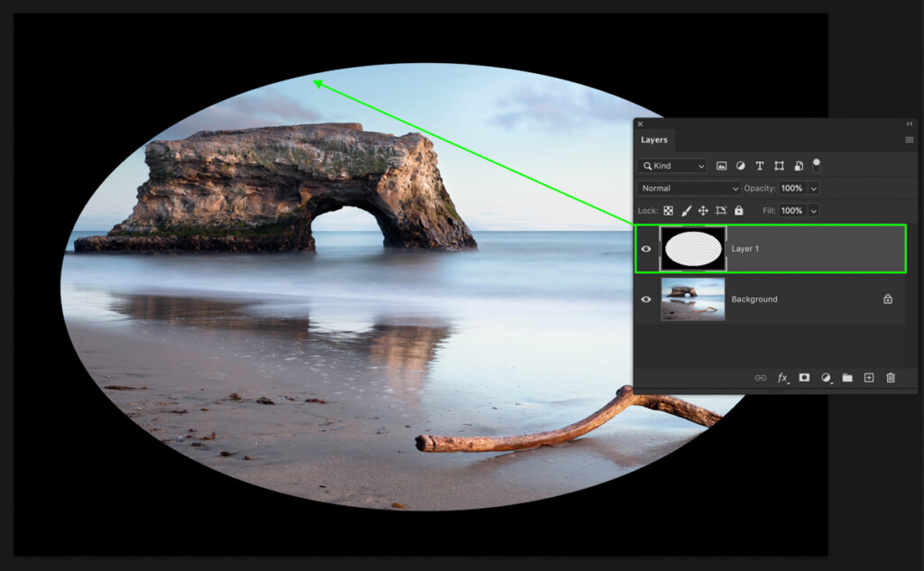The height and width of the screenshot is (571, 924).
Task: Expand the Opacity slider arrow
Action: [814, 189]
